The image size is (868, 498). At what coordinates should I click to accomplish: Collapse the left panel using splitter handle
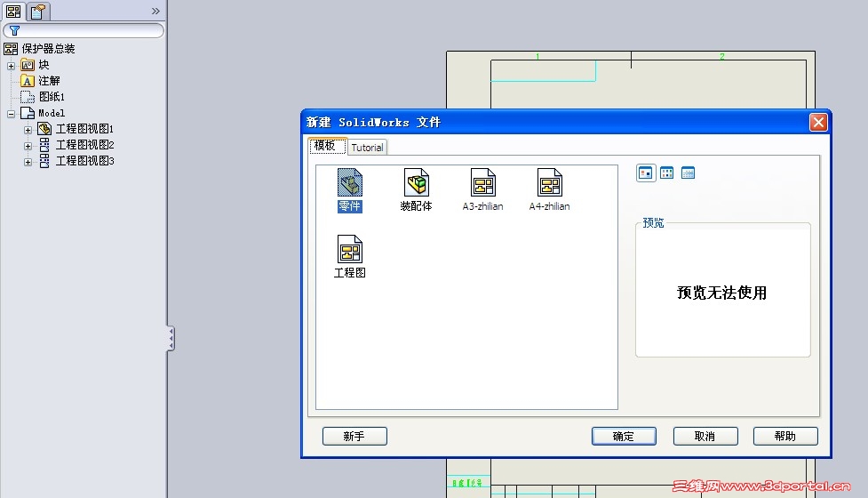pos(171,339)
